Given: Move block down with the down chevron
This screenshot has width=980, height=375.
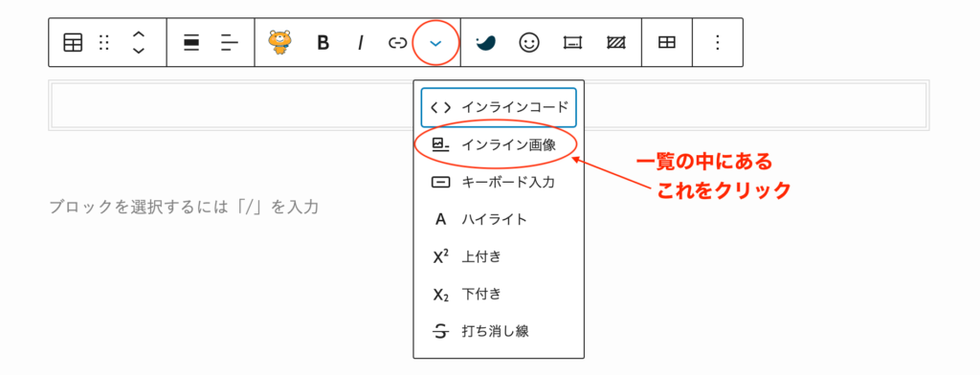Looking at the screenshot, I should pyautogui.click(x=139, y=51).
